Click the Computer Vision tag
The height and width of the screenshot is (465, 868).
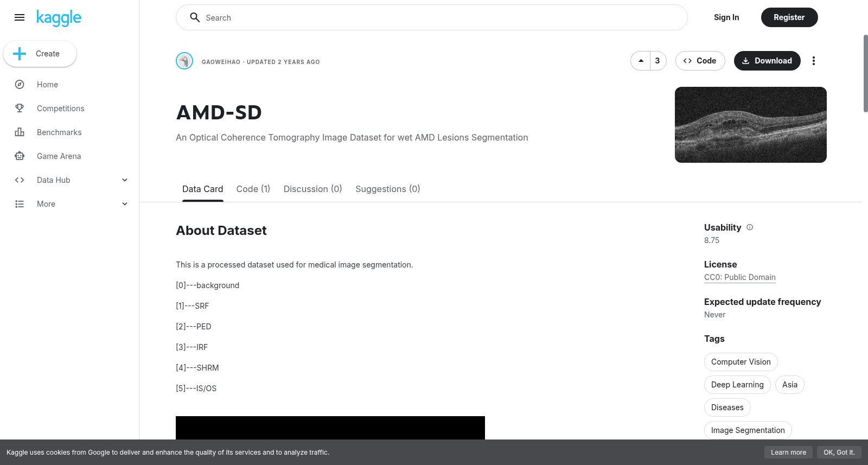tap(741, 362)
